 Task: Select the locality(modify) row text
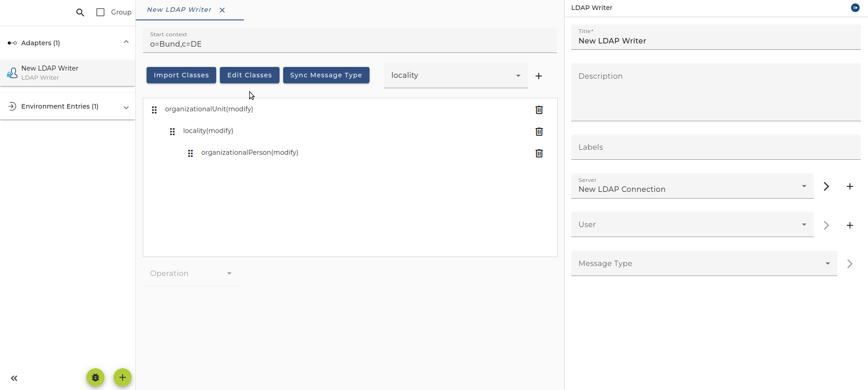coord(208,131)
